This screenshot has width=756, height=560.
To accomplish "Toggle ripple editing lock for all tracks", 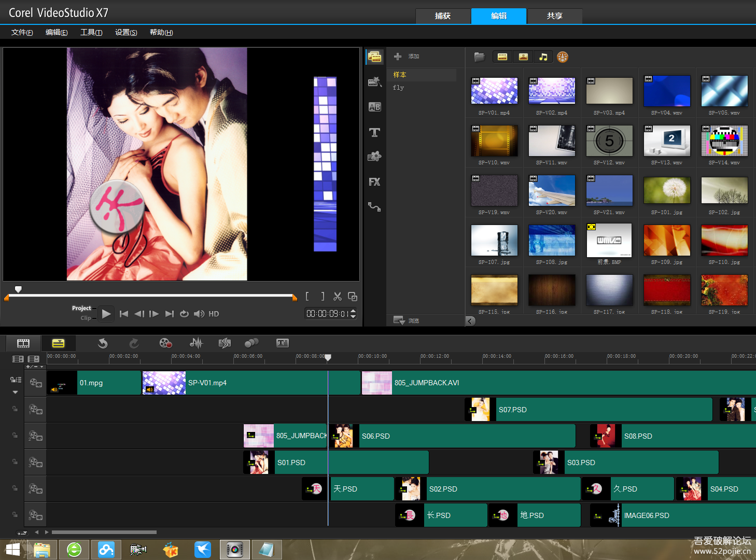I will (x=16, y=380).
